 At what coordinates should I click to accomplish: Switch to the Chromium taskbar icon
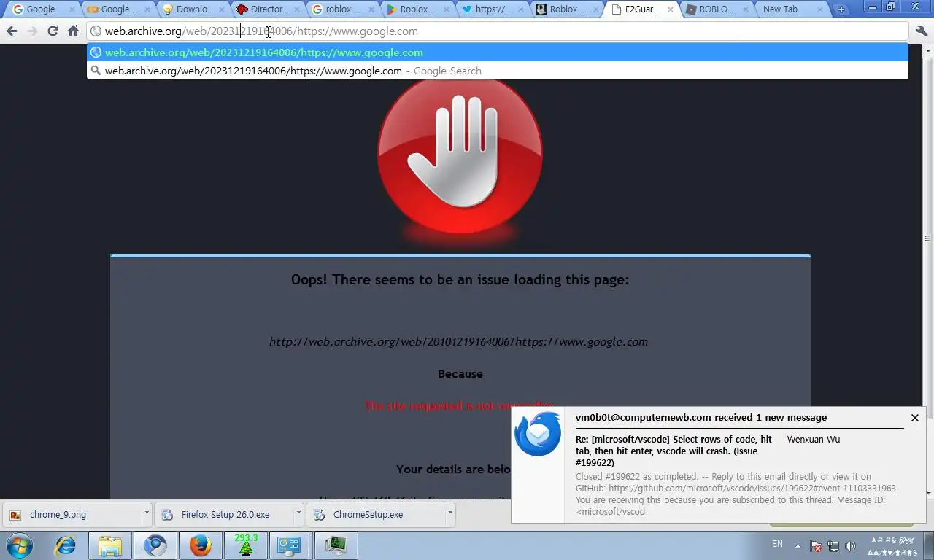[155, 545]
